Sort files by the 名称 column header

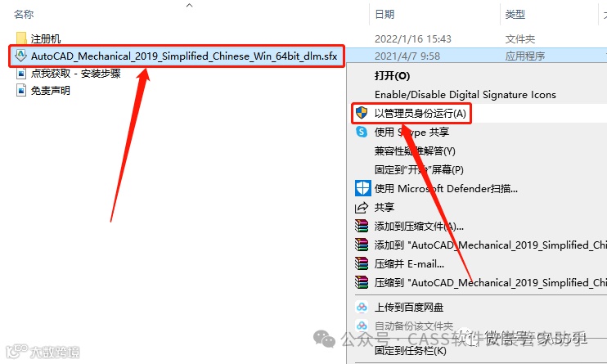click(24, 15)
